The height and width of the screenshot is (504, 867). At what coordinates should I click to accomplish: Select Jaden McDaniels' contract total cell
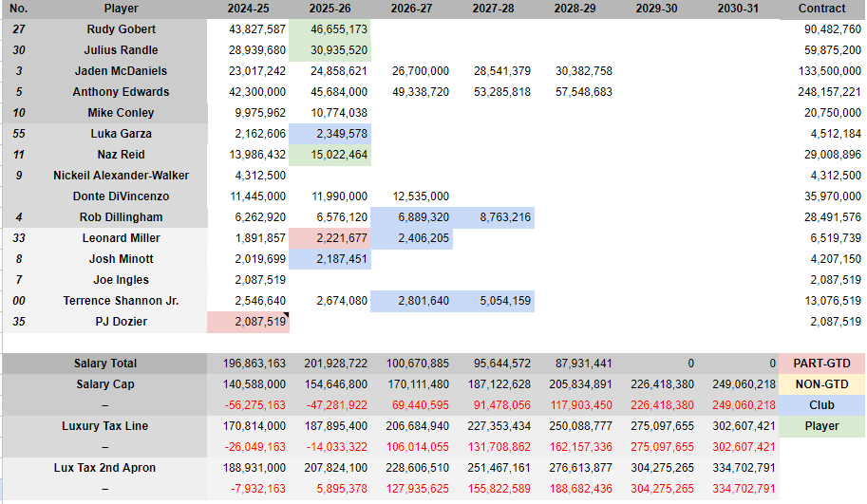tap(821, 71)
